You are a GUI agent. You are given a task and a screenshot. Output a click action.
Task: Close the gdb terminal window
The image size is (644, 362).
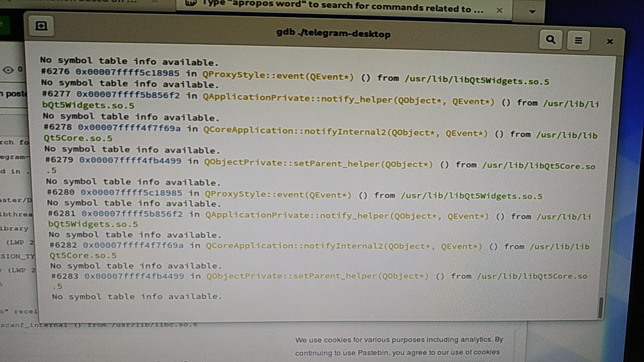coord(610,41)
